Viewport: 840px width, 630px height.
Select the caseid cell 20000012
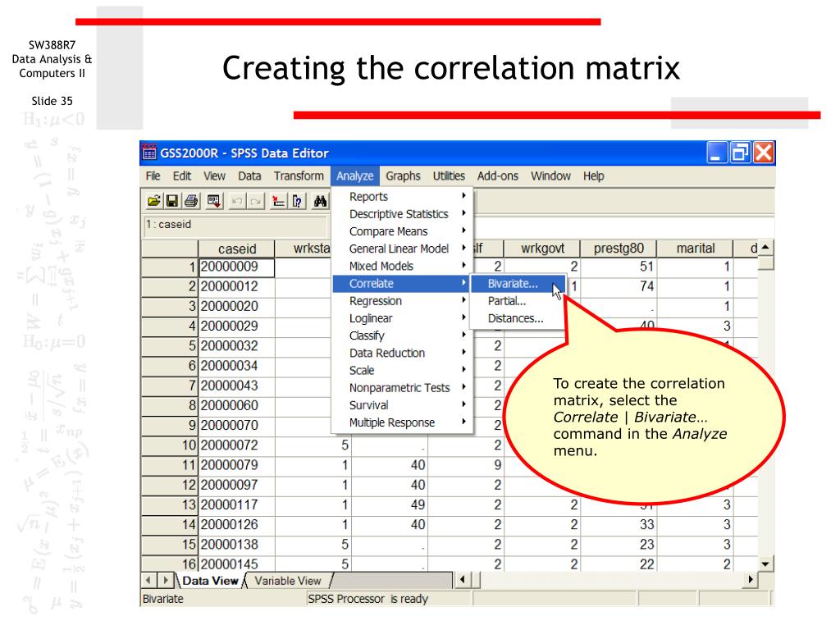[x=237, y=286]
